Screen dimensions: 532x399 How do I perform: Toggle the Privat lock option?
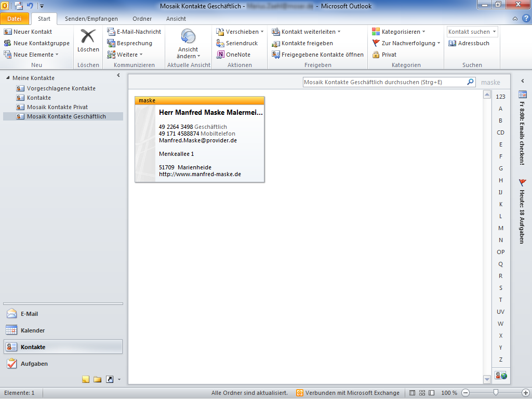[384, 55]
